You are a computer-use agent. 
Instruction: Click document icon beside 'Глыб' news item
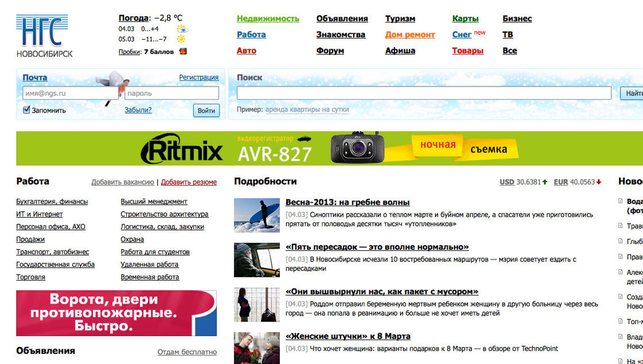620,241
